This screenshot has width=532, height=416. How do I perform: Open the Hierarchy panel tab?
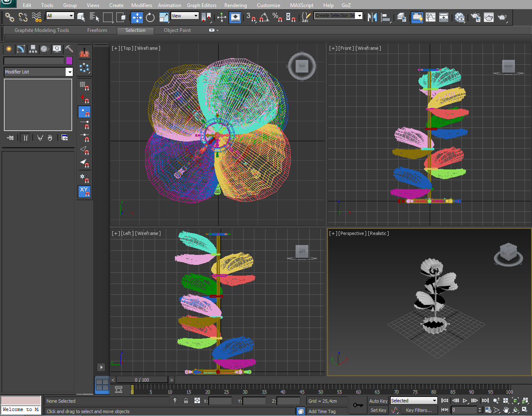point(33,49)
